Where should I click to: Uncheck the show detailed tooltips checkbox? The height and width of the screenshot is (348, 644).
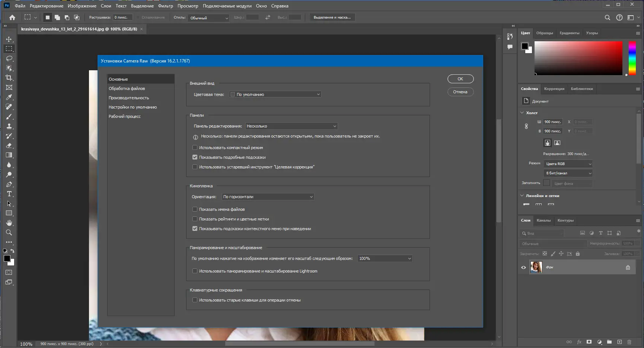click(x=195, y=157)
